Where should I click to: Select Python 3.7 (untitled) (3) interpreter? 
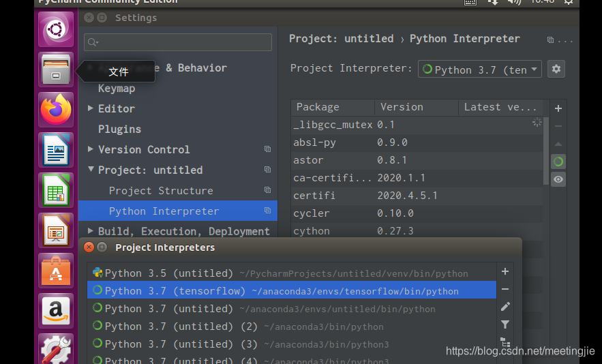(x=292, y=344)
